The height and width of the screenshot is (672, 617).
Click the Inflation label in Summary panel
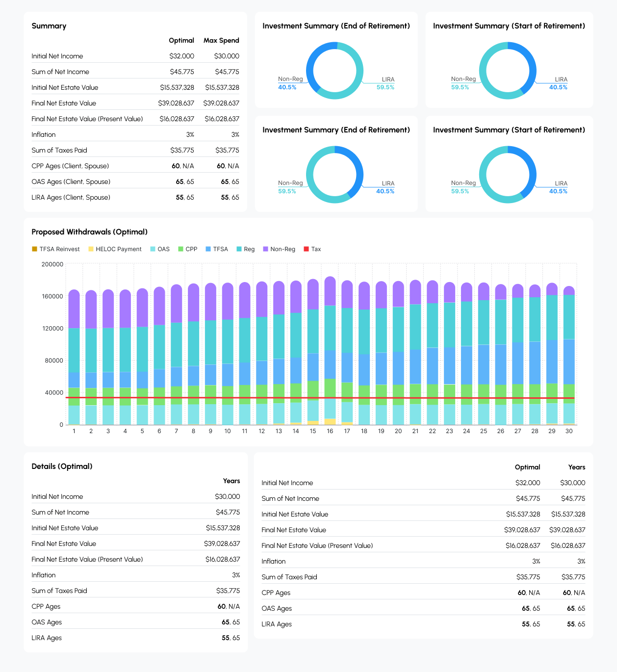coord(44,134)
